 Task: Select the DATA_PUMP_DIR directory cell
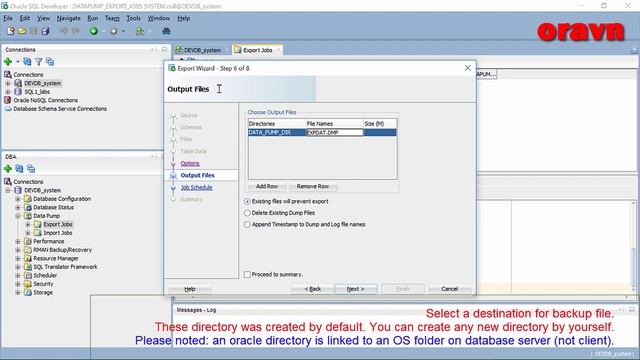coord(277,132)
